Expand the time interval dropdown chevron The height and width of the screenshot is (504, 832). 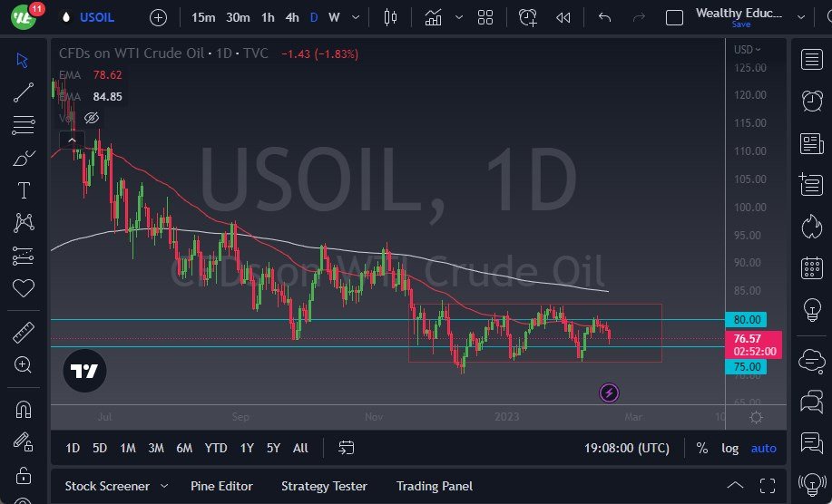click(355, 17)
